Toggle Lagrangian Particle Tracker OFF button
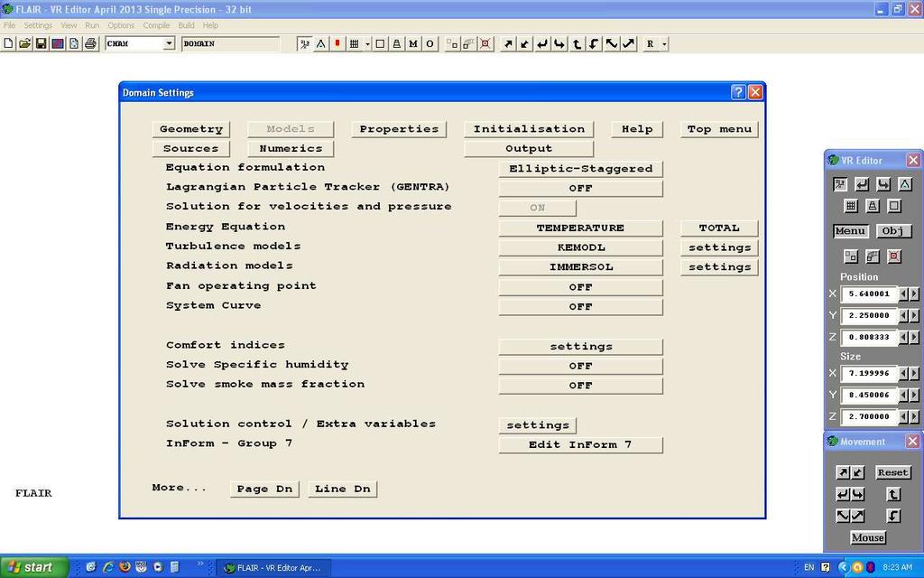Image resolution: width=924 pixels, height=578 pixels. pyautogui.click(x=580, y=188)
